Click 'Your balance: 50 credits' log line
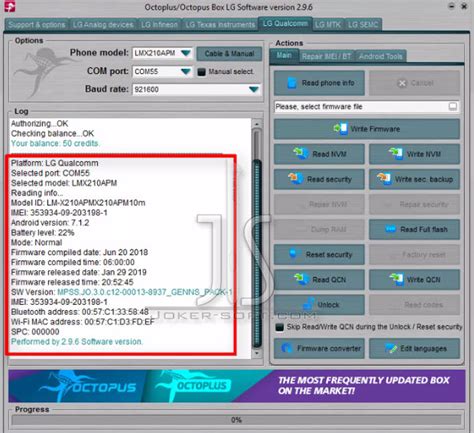The image size is (474, 433). pos(55,144)
